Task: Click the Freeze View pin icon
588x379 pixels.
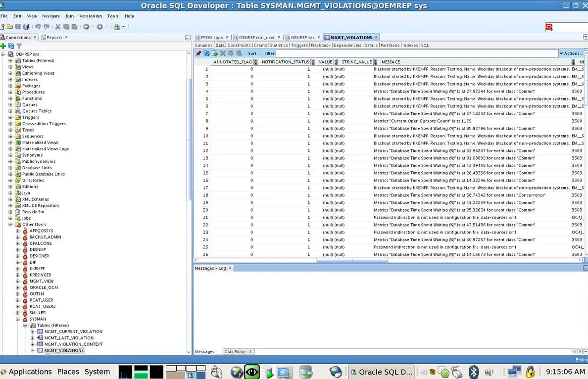Action: (198, 53)
